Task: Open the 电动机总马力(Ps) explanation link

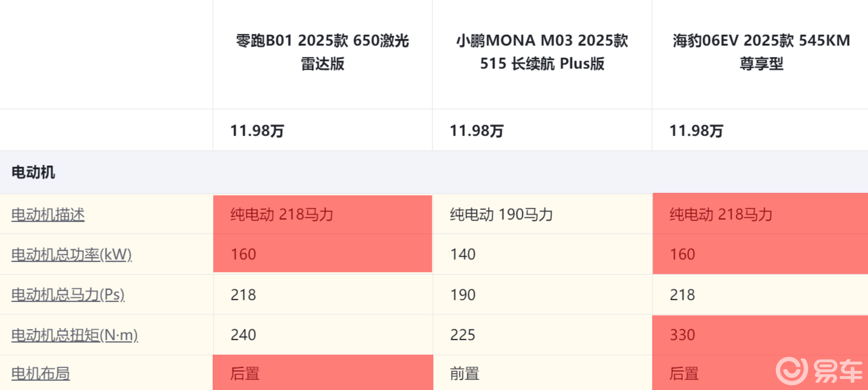Action: [68, 295]
